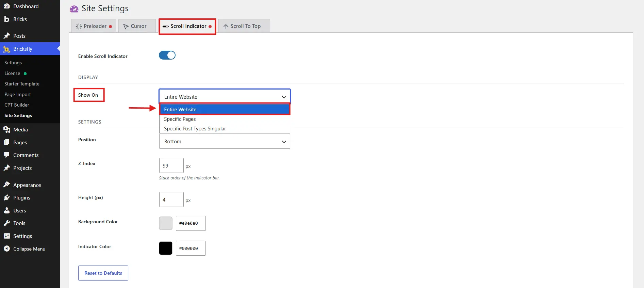Viewport: 644px width, 288px height.
Task: Choose Specific Post Types Singular option
Action: click(225, 128)
